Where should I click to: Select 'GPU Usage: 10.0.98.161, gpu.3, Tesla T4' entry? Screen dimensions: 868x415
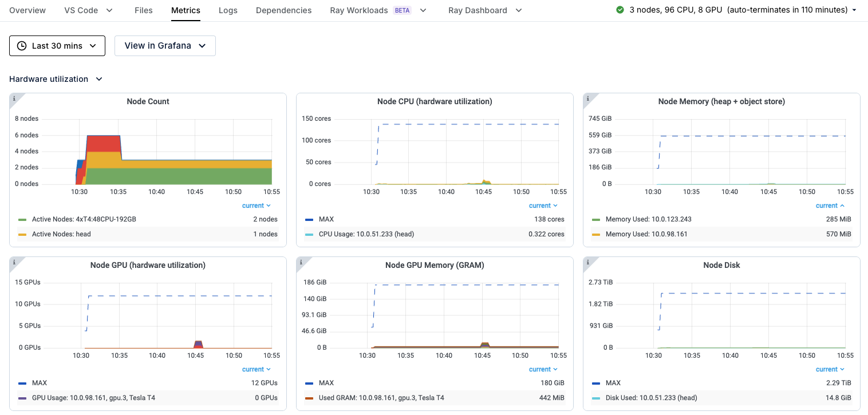(94, 398)
